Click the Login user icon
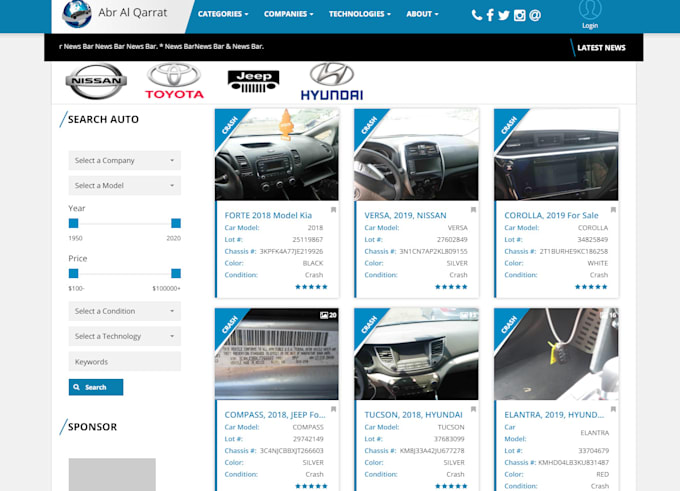This screenshot has width=680, height=491. (590, 10)
